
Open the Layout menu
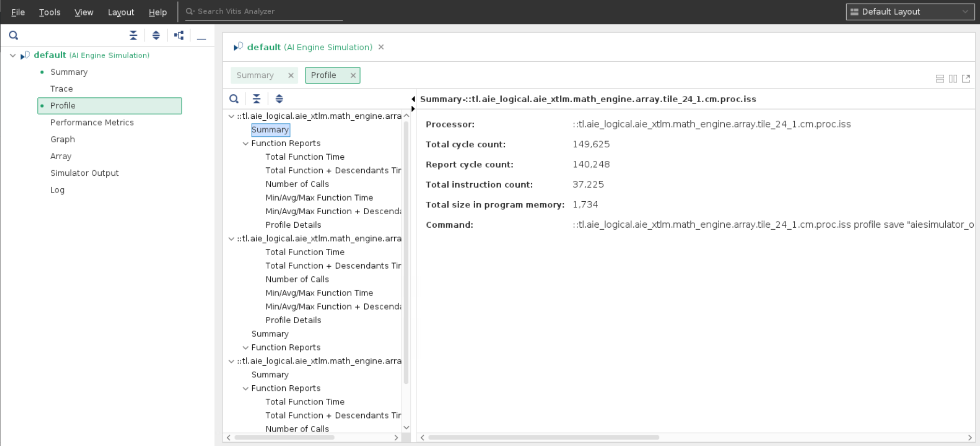[x=121, y=12]
